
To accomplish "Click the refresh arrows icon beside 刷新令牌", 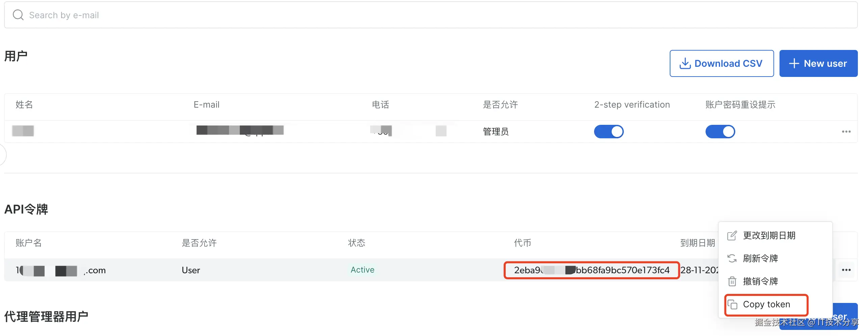I will click(x=732, y=258).
